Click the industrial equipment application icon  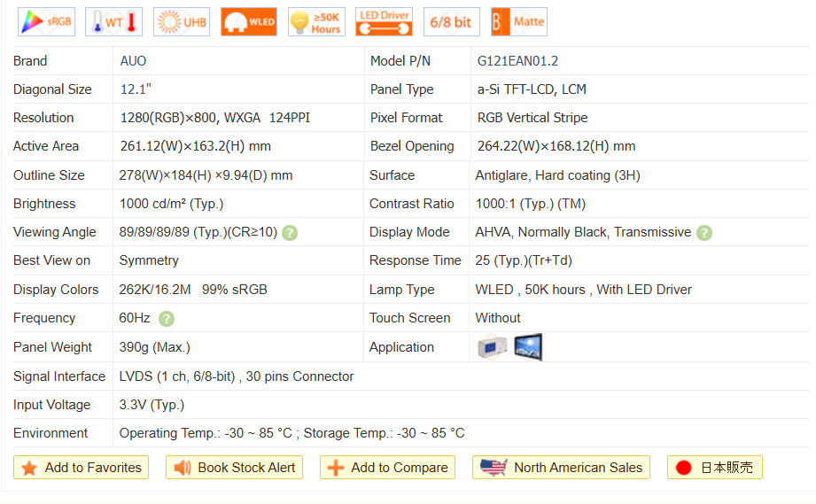click(493, 347)
